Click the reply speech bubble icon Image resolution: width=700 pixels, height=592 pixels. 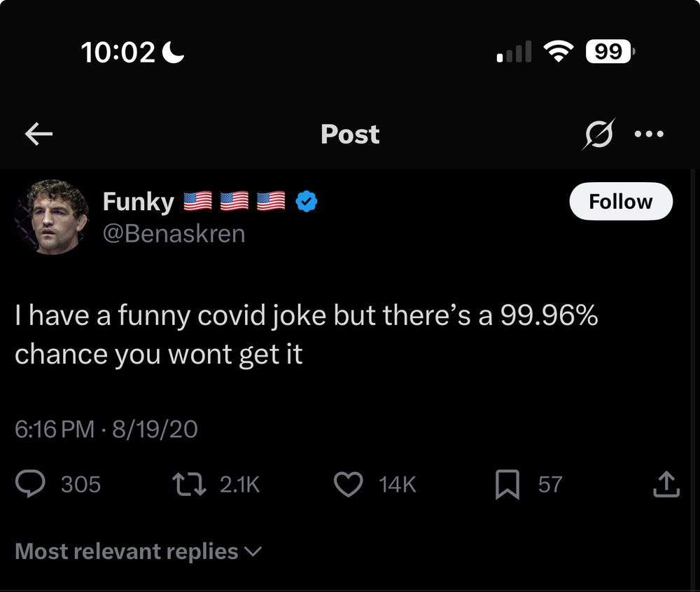(x=31, y=484)
